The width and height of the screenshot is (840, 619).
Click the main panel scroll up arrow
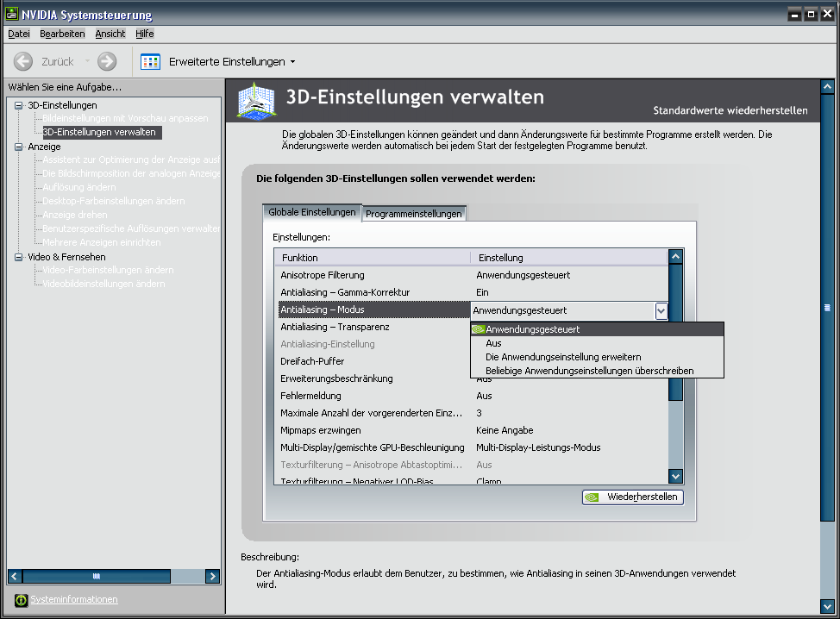pyautogui.click(x=827, y=86)
